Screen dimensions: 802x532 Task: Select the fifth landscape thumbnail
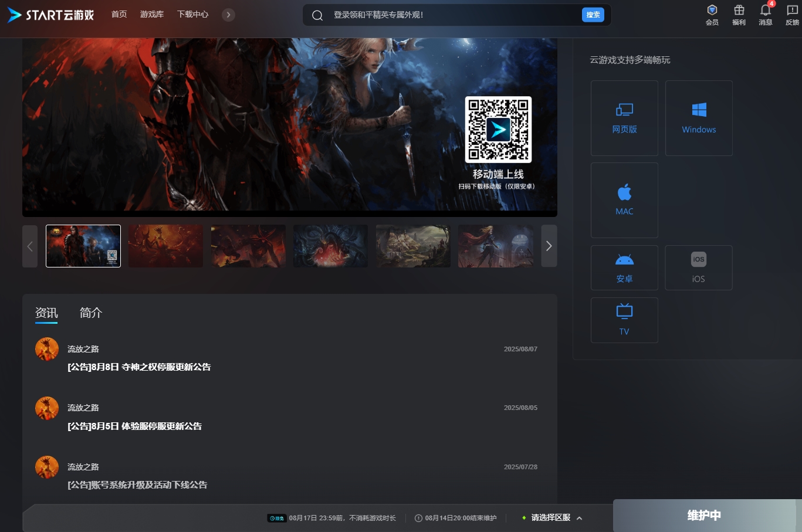pyautogui.click(x=413, y=246)
